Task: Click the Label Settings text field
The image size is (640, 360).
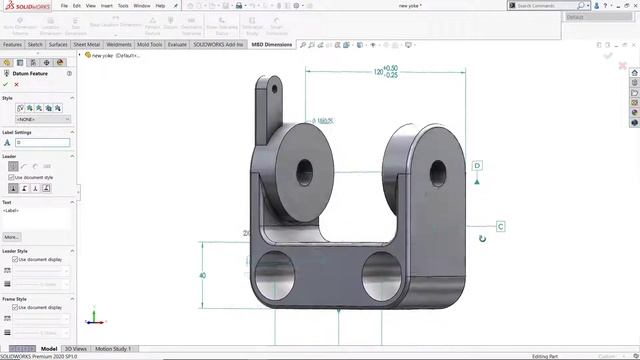Action: [x=42, y=142]
